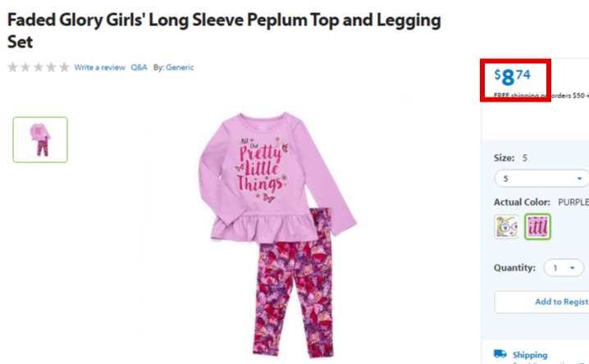The image size is (589, 364).
Task: Open the Q&A link
Action: (139, 67)
